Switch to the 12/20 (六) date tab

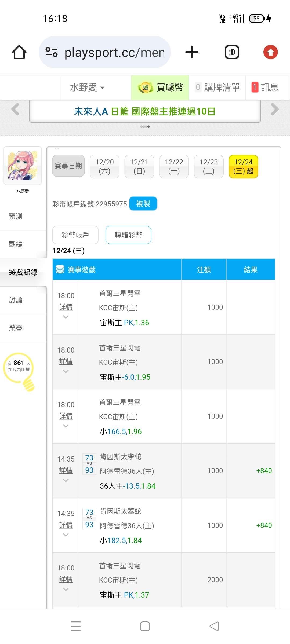(104, 166)
